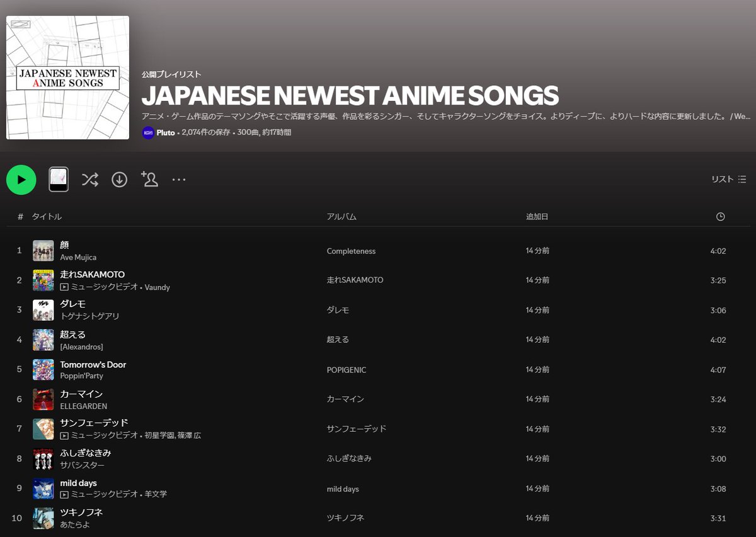Open the 初星学園 artist link
This screenshot has height=537, width=756.
pos(159,436)
